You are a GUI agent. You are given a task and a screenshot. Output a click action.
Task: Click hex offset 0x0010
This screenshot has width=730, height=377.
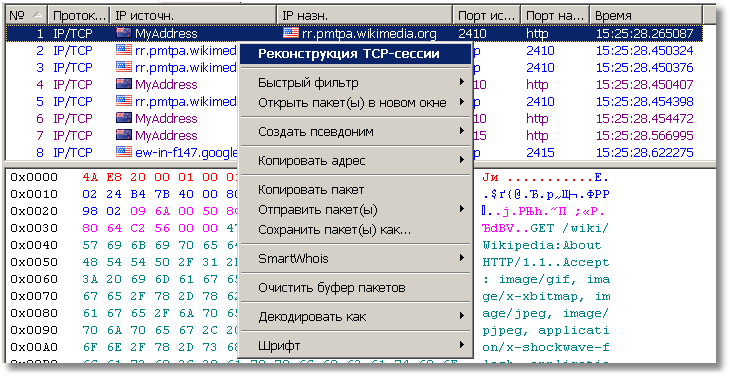coord(34,194)
